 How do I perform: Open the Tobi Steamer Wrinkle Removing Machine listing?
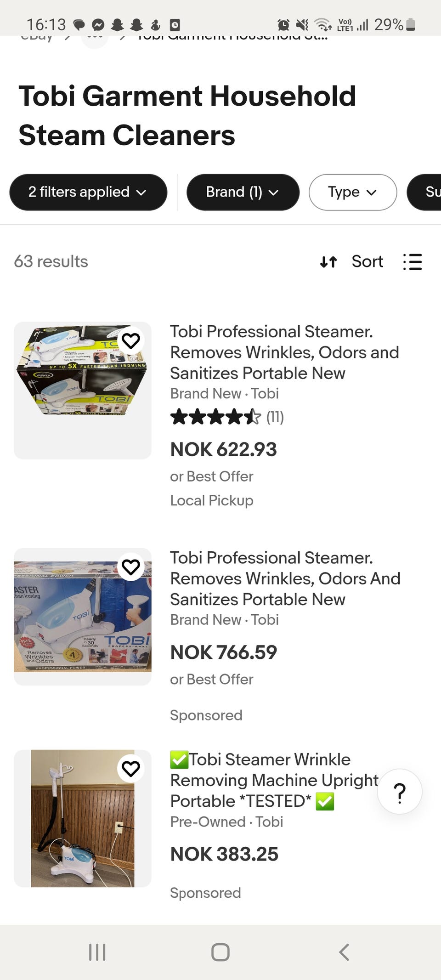coord(274,780)
